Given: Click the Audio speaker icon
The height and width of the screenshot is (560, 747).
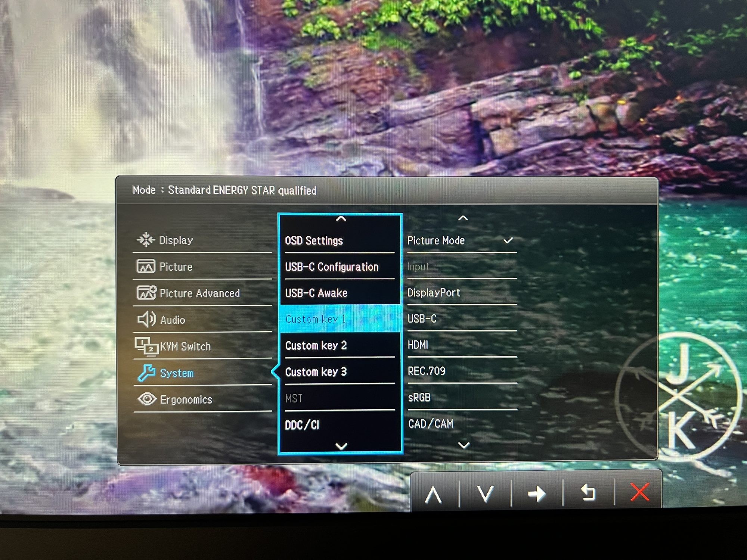Looking at the screenshot, I should [x=146, y=320].
